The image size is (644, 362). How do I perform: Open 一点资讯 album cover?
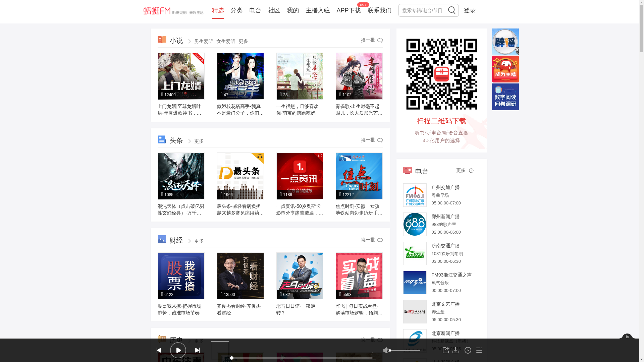300,176
